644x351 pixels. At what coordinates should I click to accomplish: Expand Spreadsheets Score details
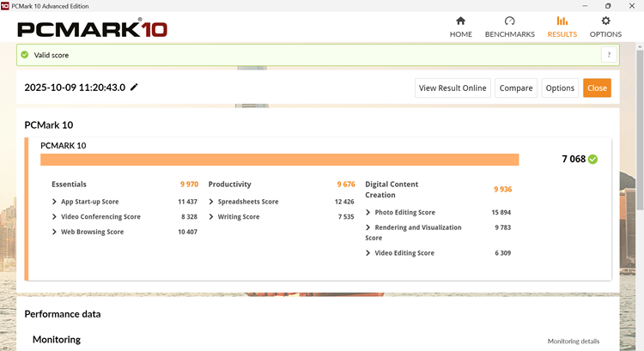tap(211, 202)
